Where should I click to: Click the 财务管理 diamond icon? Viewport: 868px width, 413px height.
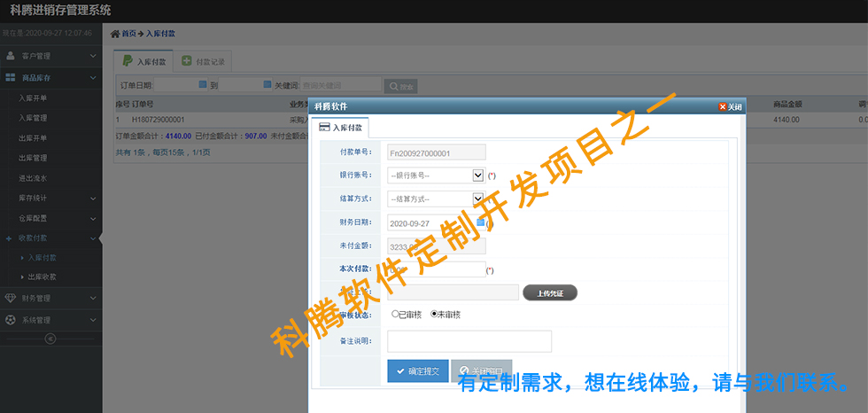(x=10, y=298)
